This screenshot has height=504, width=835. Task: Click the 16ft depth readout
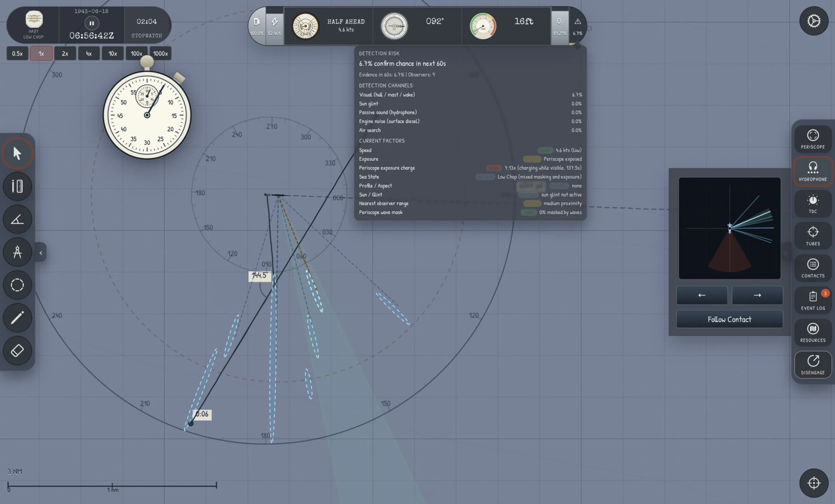524,21
